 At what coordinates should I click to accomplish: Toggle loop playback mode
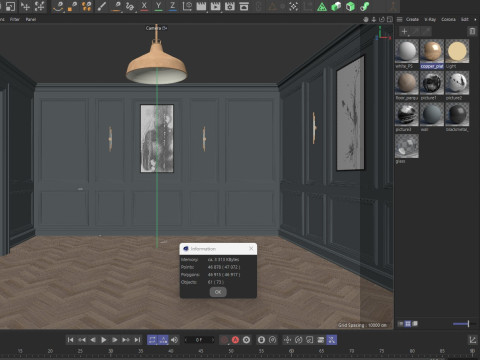click(x=152, y=340)
